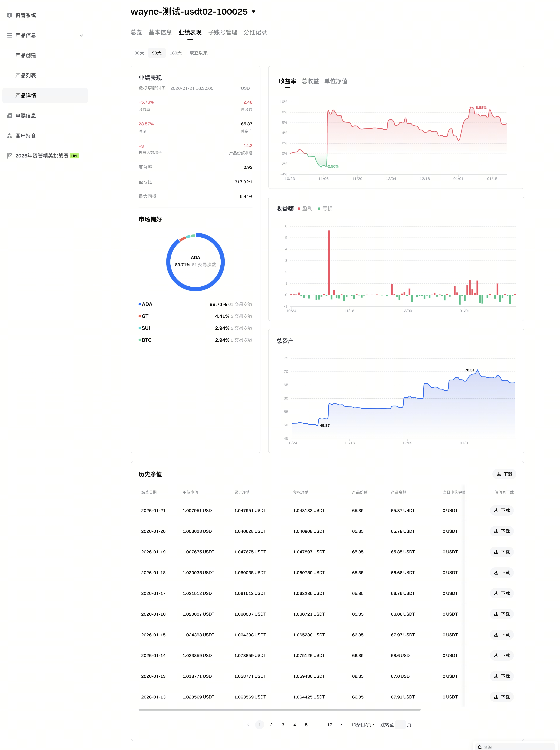Select the 30天 time range option
Screen dimensions: 560x750
click(x=139, y=53)
